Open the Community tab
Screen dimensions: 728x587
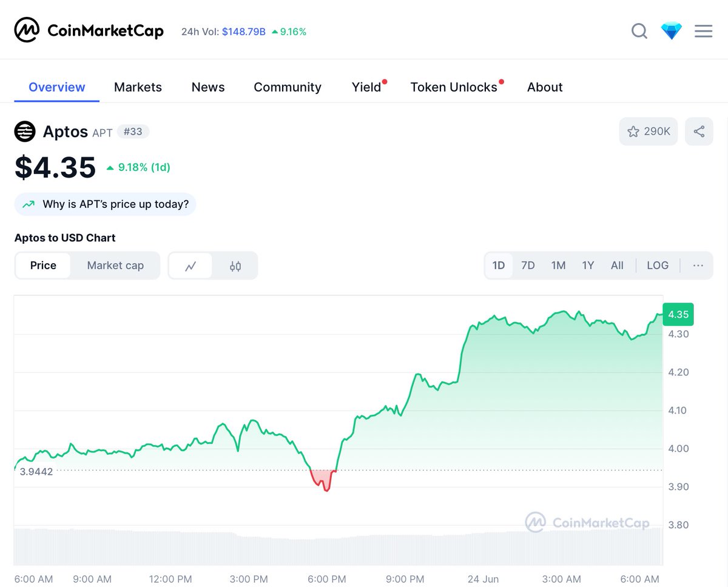click(x=288, y=87)
